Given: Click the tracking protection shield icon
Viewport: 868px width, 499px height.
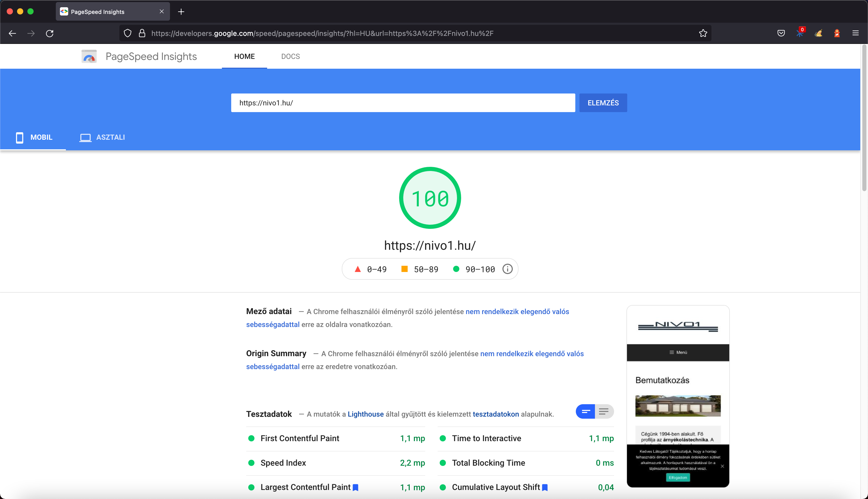Looking at the screenshot, I should click(x=127, y=33).
